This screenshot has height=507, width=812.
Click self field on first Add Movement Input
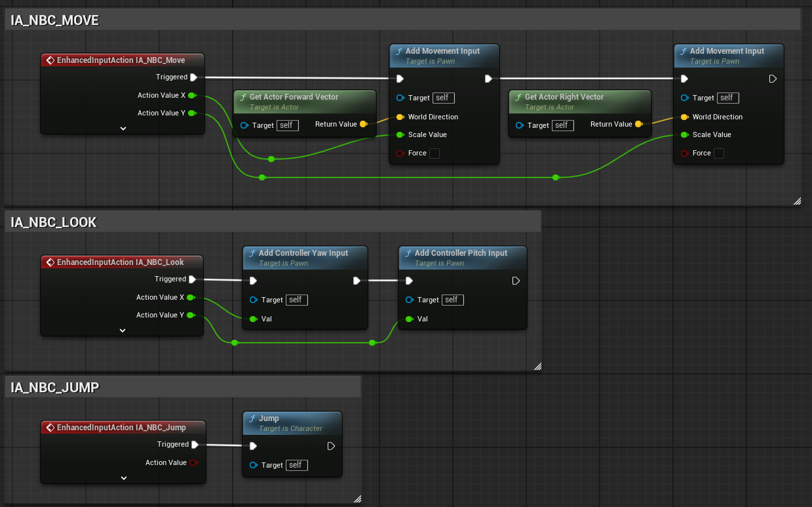coord(444,98)
